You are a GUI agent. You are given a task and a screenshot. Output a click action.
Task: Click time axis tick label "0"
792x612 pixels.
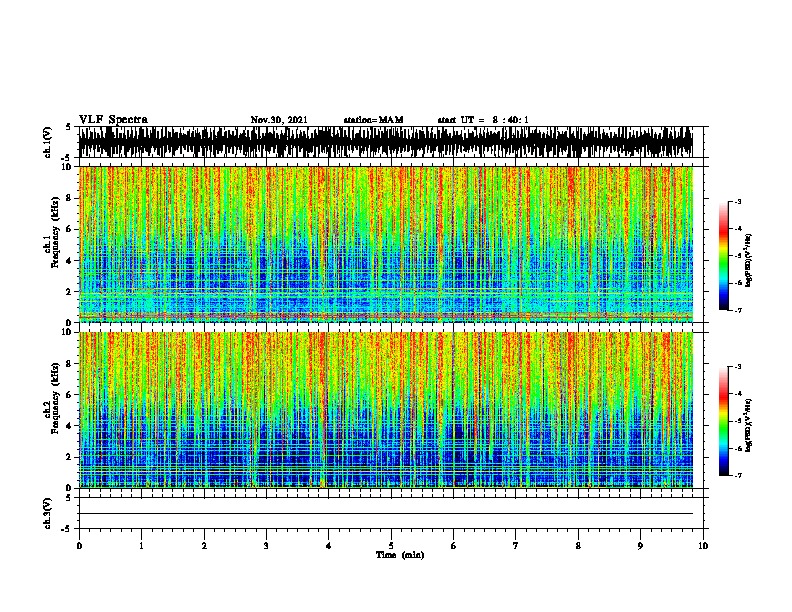point(79,546)
